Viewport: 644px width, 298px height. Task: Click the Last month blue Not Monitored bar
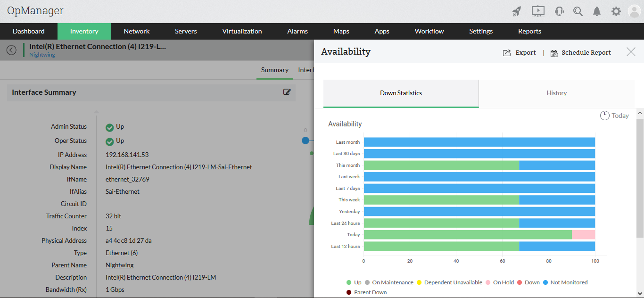[479, 142]
